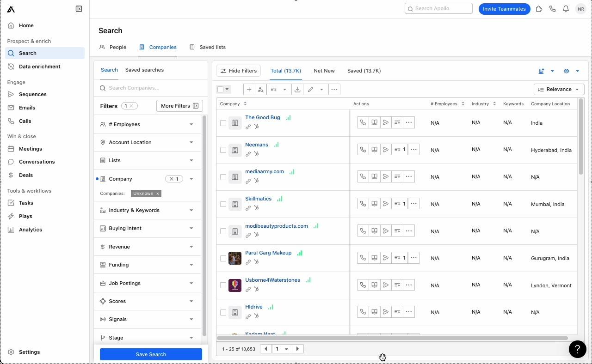Open the page number dropdown
The width and height of the screenshot is (592, 364).
point(282,349)
